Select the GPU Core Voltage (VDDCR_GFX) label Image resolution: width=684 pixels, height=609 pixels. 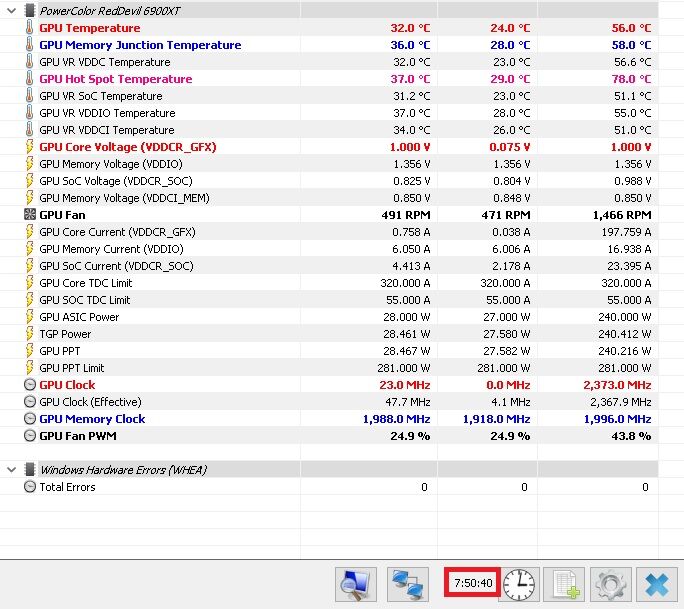tap(128, 147)
